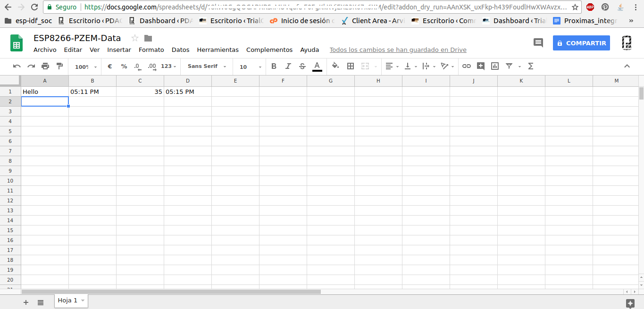Move document using folder icon

point(148,38)
